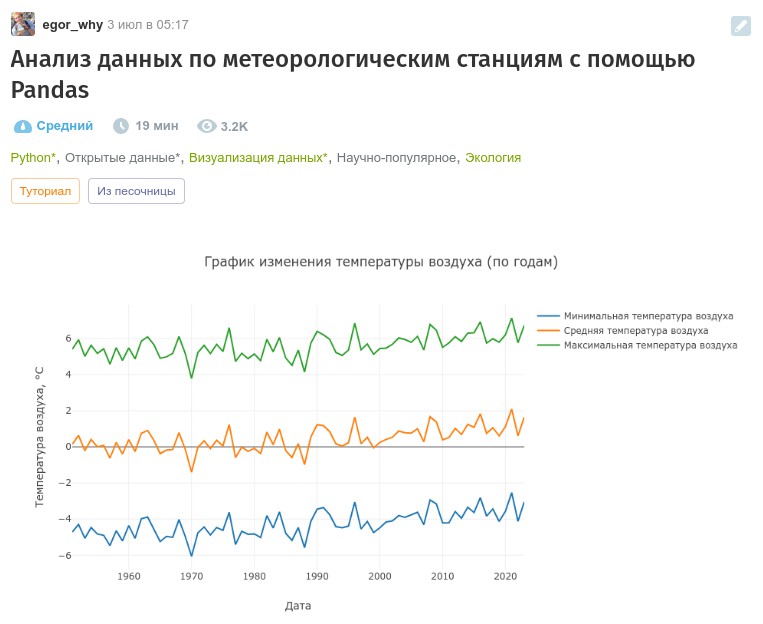The height and width of the screenshot is (624, 763).
Task: Click the Из песочницы label
Action: (x=136, y=191)
